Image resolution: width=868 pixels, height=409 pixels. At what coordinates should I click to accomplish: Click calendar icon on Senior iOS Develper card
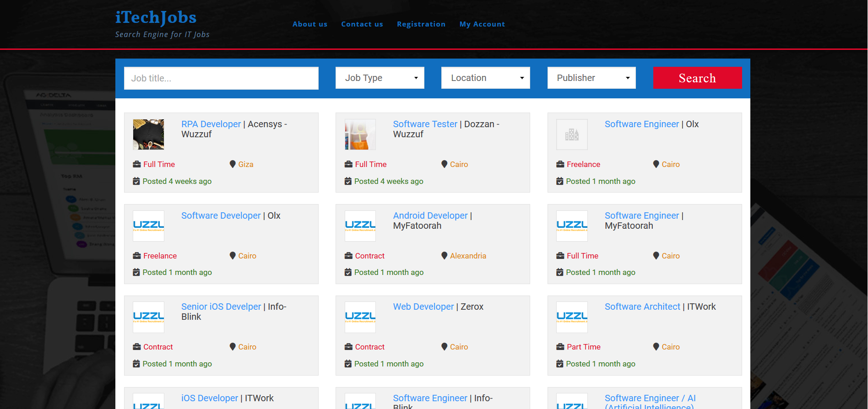point(136,364)
